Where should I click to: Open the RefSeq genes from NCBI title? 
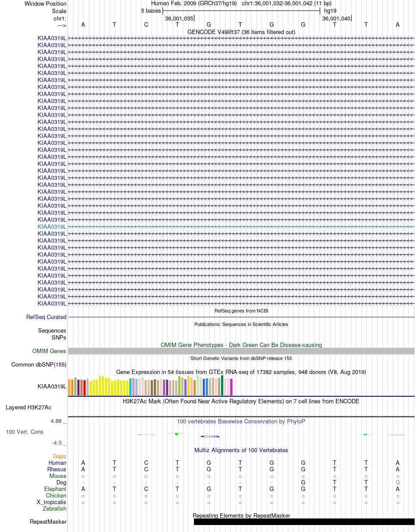[x=241, y=311]
